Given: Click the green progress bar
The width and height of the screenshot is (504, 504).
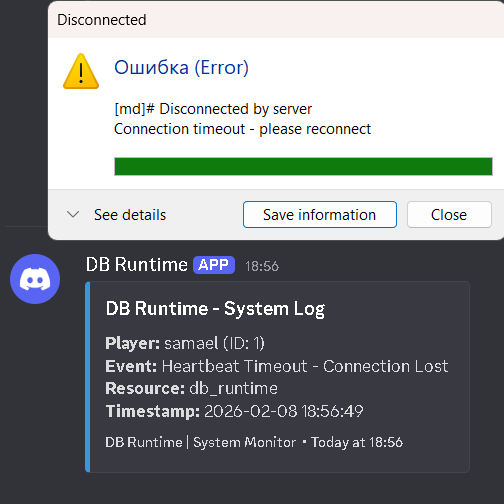Looking at the screenshot, I should click(303, 166).
